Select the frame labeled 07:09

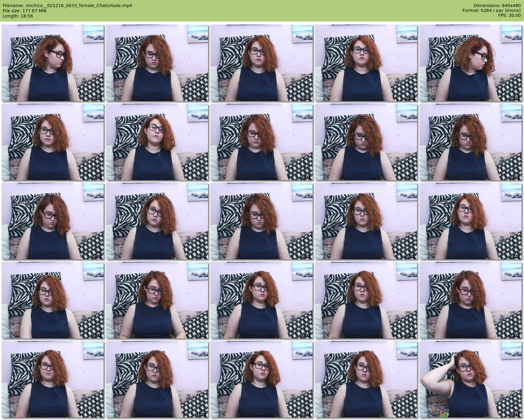(x=471, y=142)
